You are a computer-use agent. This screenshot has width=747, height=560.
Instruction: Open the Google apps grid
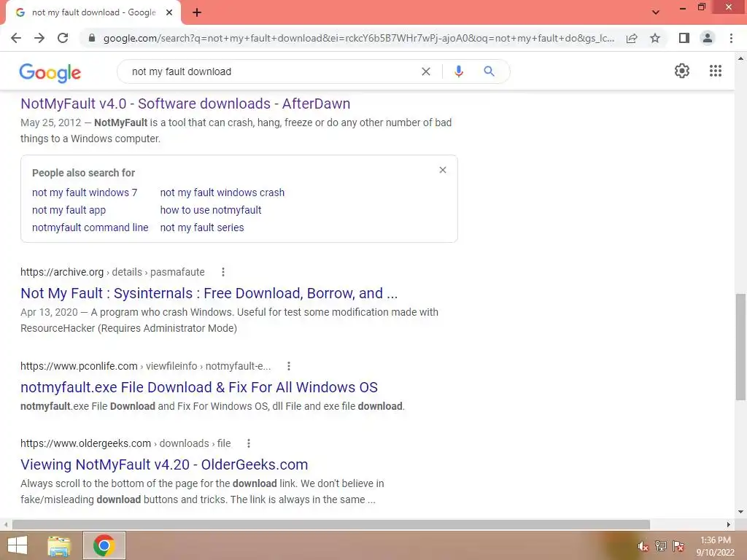715,71
